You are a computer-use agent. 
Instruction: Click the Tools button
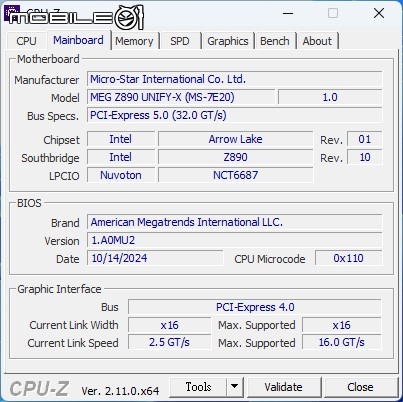[x=198, y=387]
